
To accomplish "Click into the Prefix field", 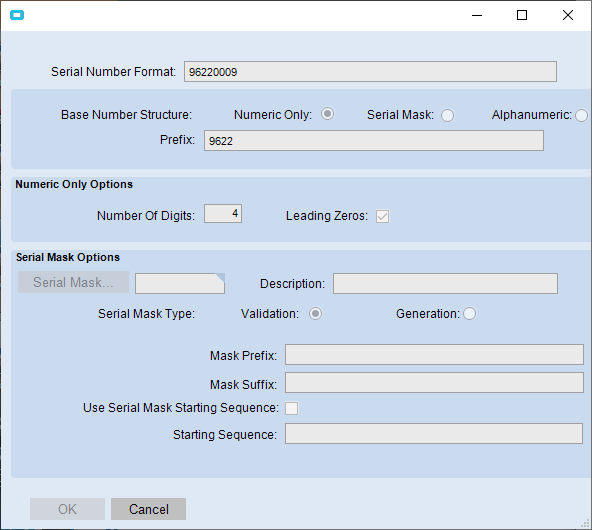I will pyautogui.click(x=374, y=141).
